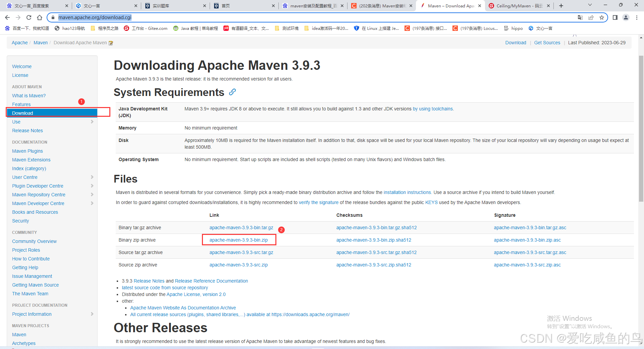Click the edit icon beside breadcrumb
The image size is (644, 349).
coord(111,43)
